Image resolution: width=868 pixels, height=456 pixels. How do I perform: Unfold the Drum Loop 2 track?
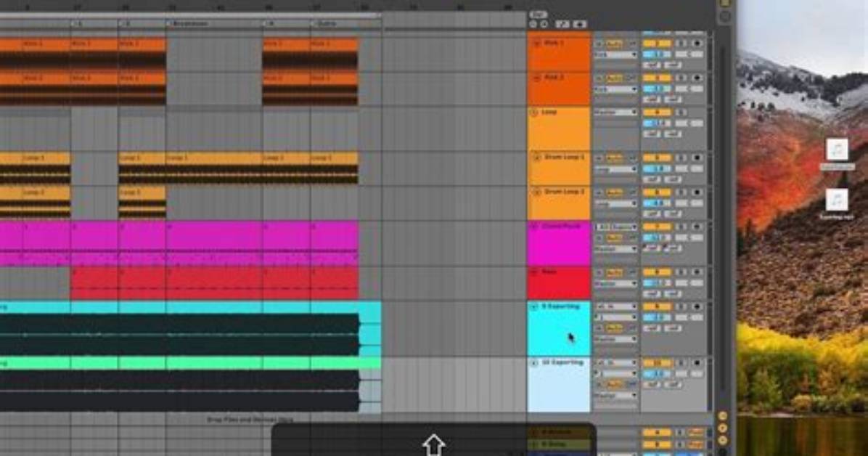pos(536,192)
